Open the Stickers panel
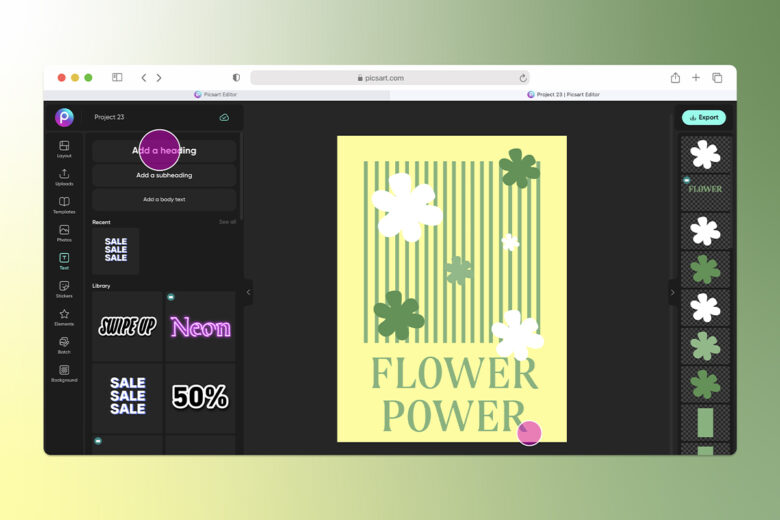 (64, 289)
